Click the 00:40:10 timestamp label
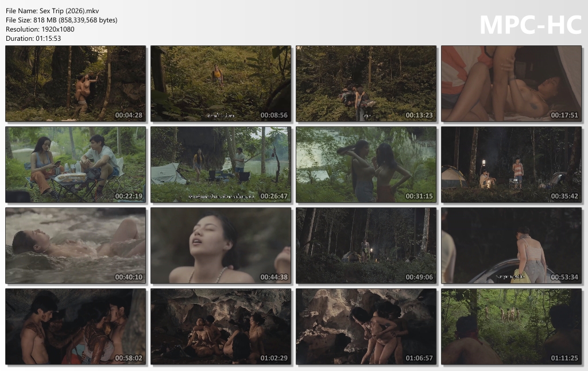588x371 pixels. [129, 277]
